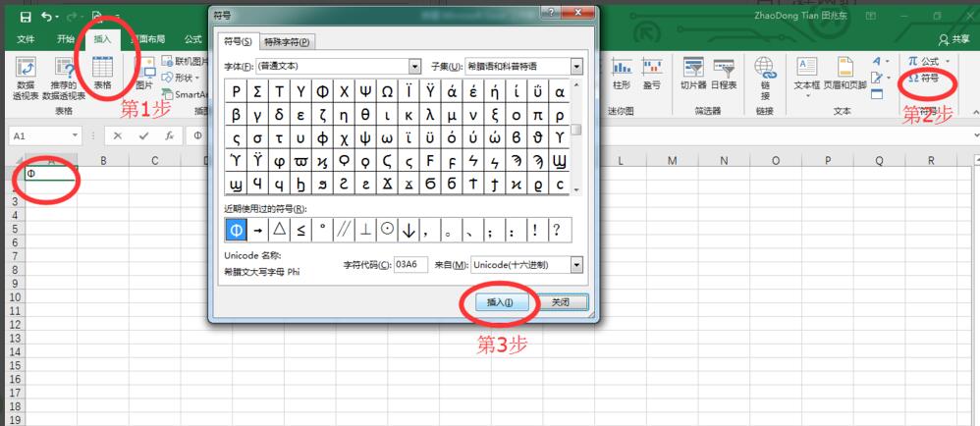Insert a Win/Loss sparkline (盈亏)
980x426 pixels.
[651, 73]
